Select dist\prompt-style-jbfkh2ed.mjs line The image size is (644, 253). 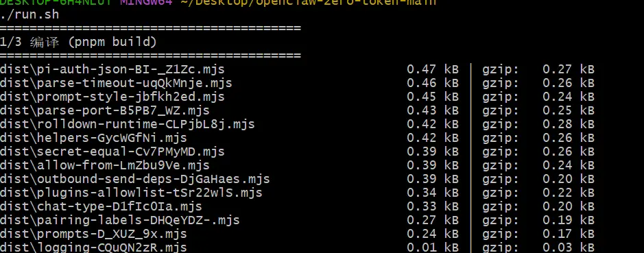[112, 97]
